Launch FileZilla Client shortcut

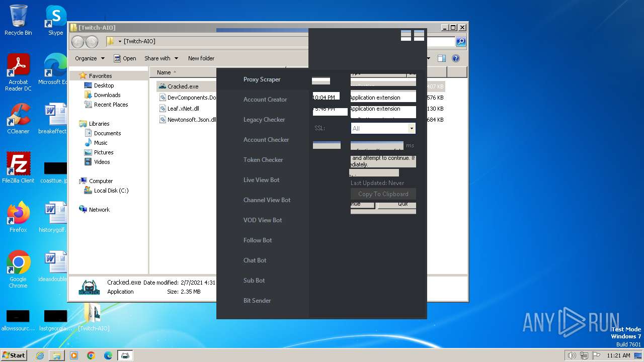[x=18, y=168]
